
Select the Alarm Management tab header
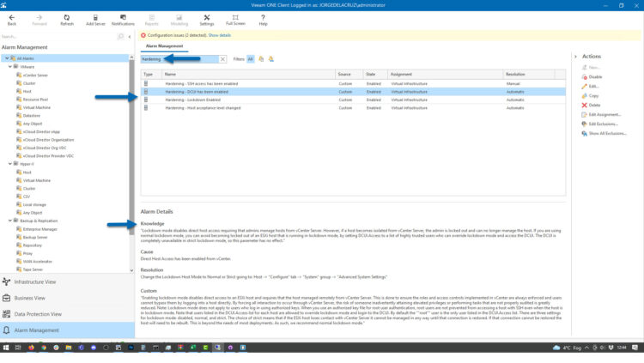(164, 46)
